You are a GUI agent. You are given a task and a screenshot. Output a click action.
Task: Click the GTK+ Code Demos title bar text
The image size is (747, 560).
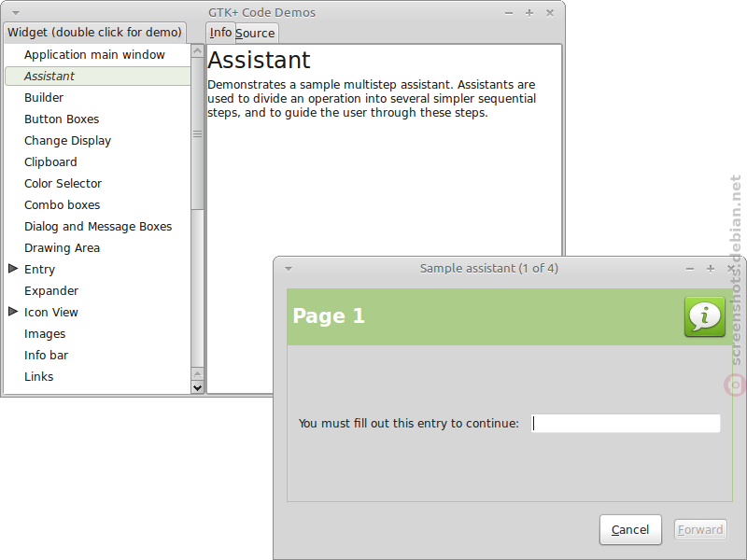tap(262, 13)
